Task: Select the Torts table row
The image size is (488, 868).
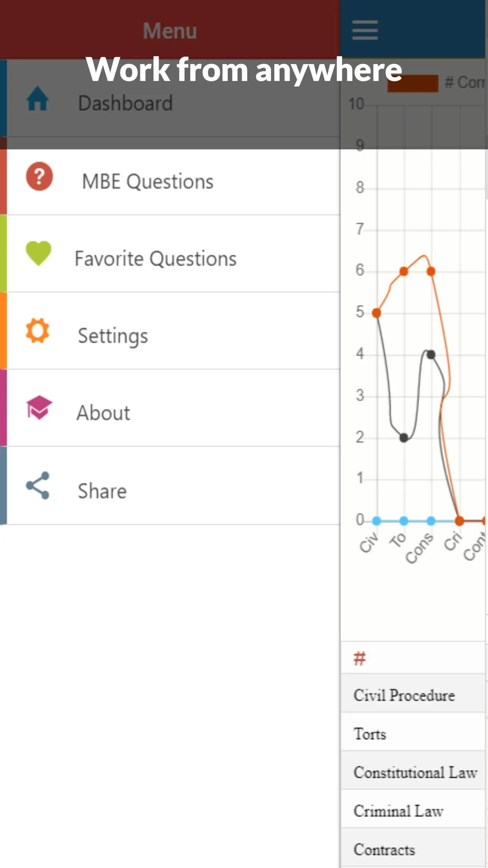Action: click(x=413, y=734)
